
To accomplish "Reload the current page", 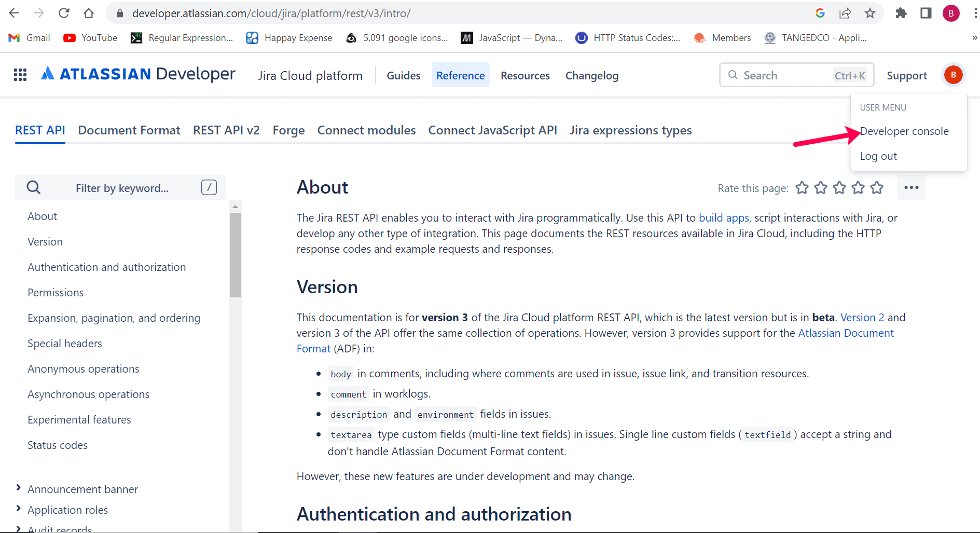I will pos(63,13).
